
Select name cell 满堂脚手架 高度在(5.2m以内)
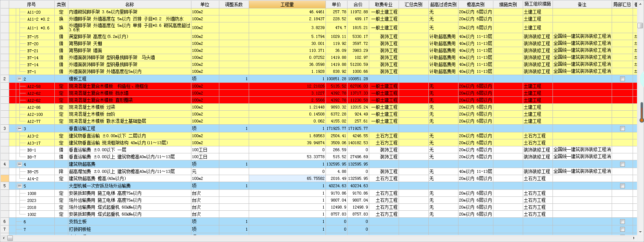[129, 36]
